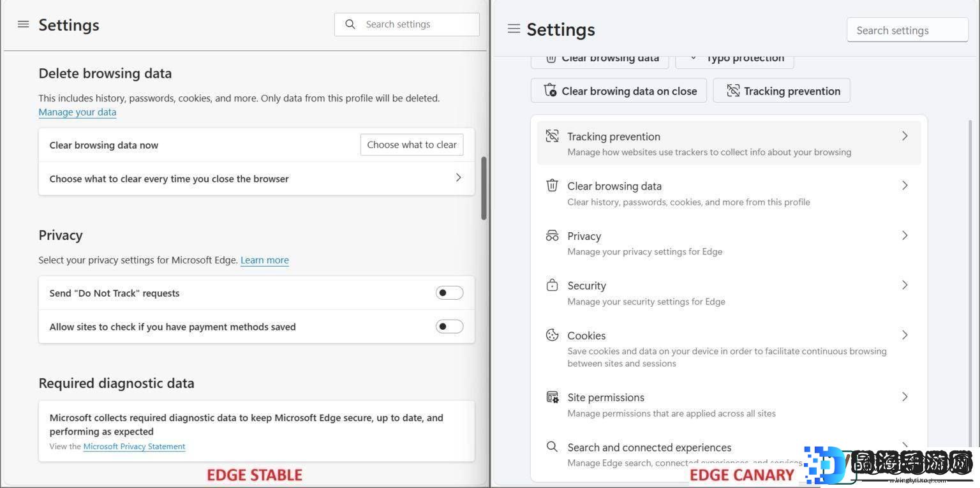Enable Allow sites to check payment methods
Screen dimensions: 980x488
click(x=449, y=327)
